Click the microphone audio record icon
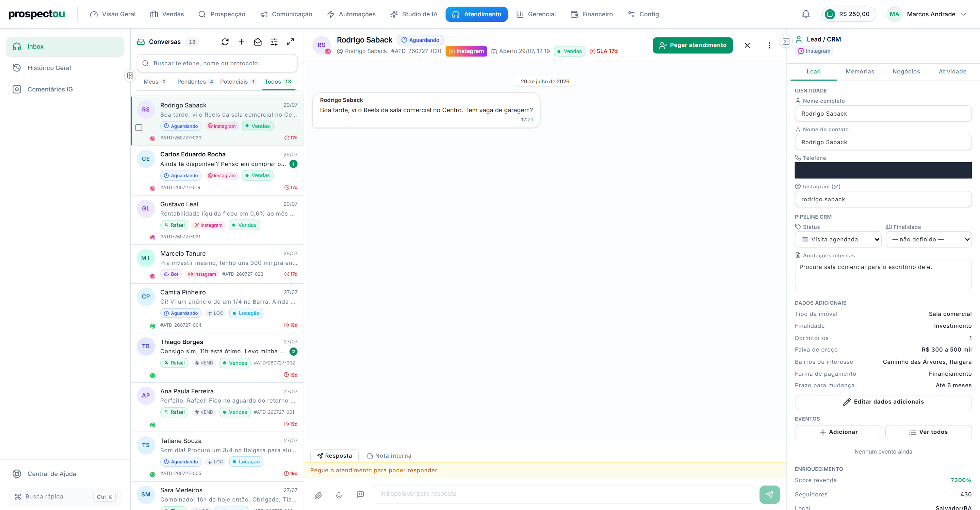 click(x=339, y=495)
